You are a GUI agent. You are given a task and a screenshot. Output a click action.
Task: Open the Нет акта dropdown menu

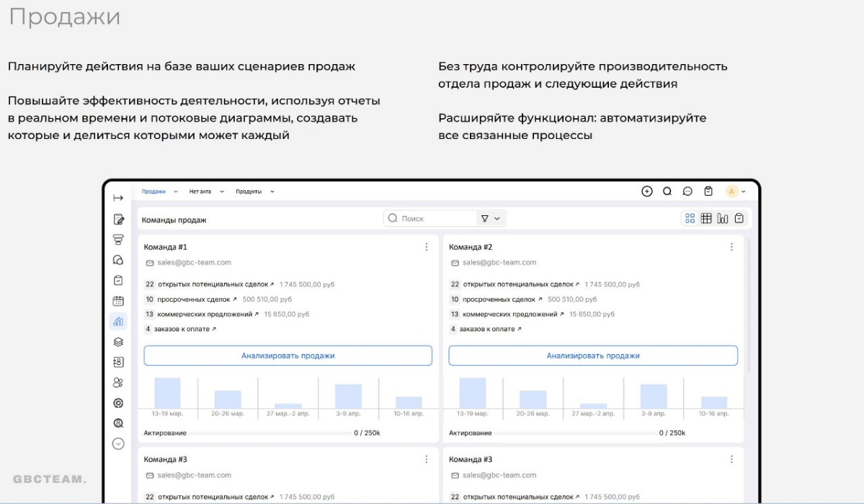coord(207,192)
